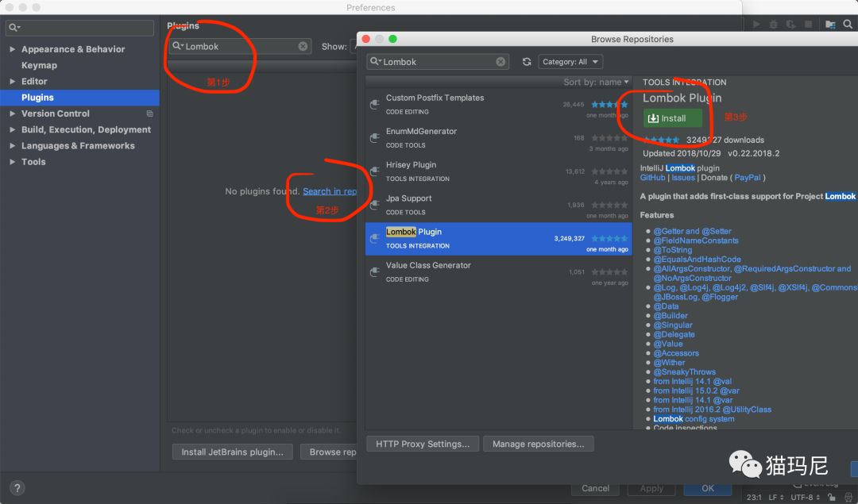Click the EnumMdGenerator plugin icon

374,138
